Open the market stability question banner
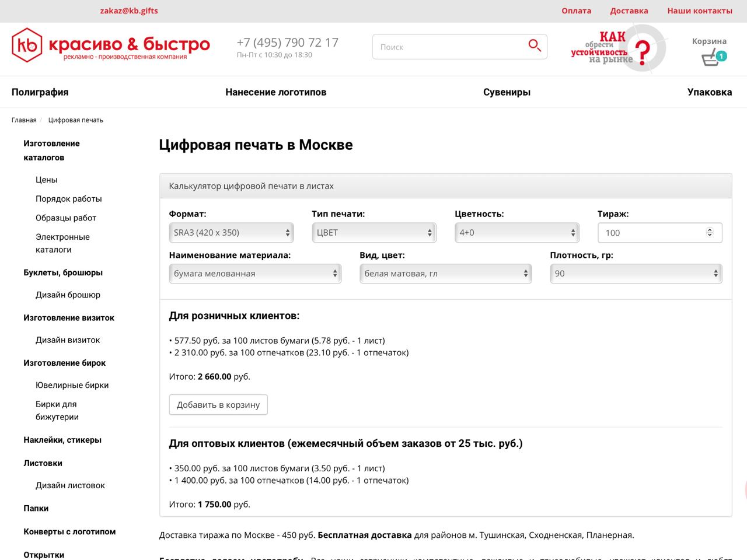747x560 pixels. [618, 48]
